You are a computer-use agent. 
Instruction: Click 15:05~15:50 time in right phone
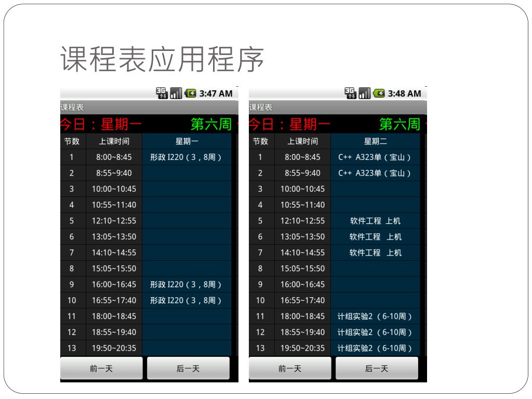303,269
